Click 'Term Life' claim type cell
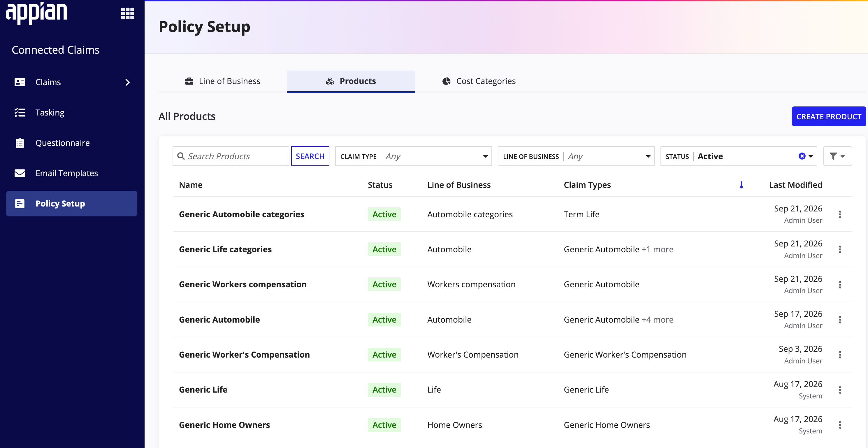This screenshot has height=448, width=868. coord(581,214)
